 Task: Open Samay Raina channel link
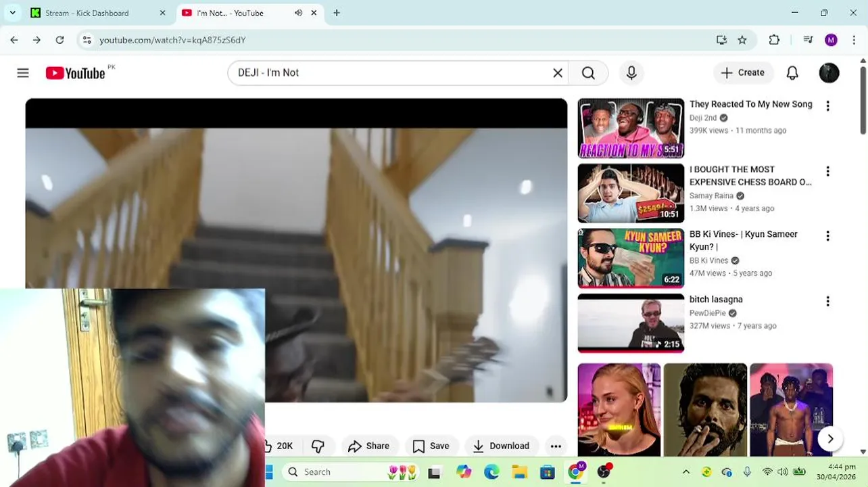tap(711, 196)
